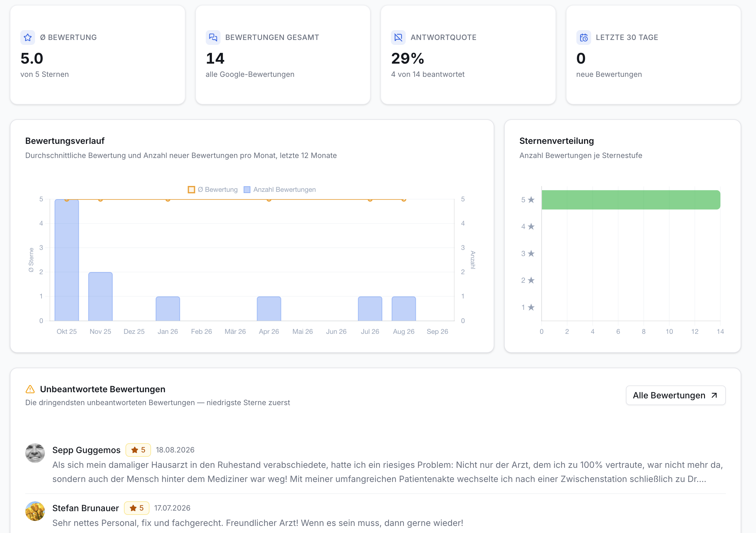Click the Sep 26 axis label
The image size is (756, 533).
(x=437, y=332)
